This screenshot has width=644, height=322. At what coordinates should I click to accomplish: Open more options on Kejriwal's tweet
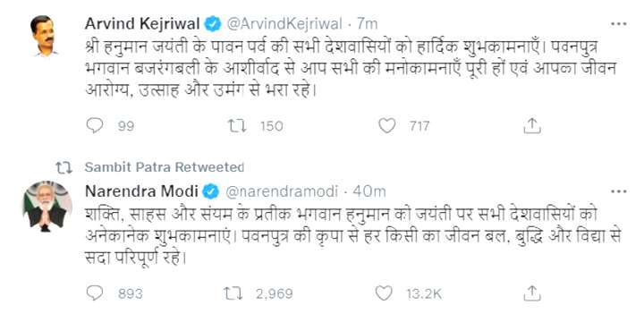pos(619,24)
